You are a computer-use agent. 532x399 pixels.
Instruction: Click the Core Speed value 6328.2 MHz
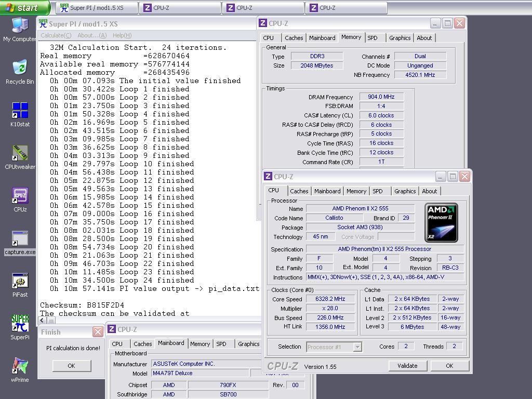tap(330, 299)
